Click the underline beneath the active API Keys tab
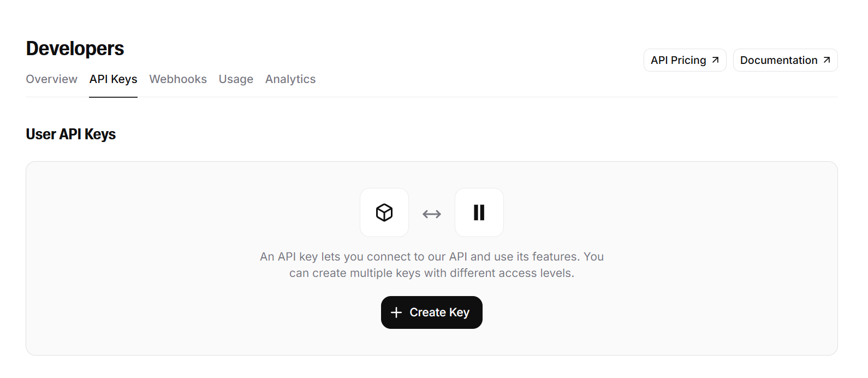 [113, 97]
